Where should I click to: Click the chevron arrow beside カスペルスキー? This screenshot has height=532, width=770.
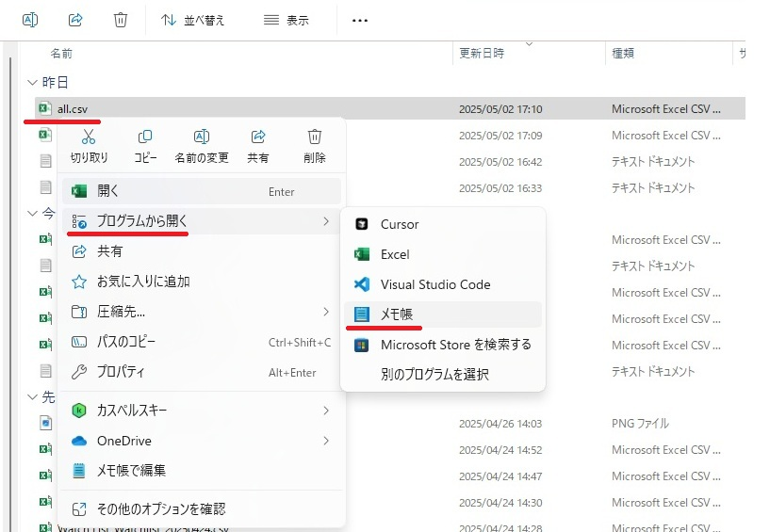coord(326,411)
